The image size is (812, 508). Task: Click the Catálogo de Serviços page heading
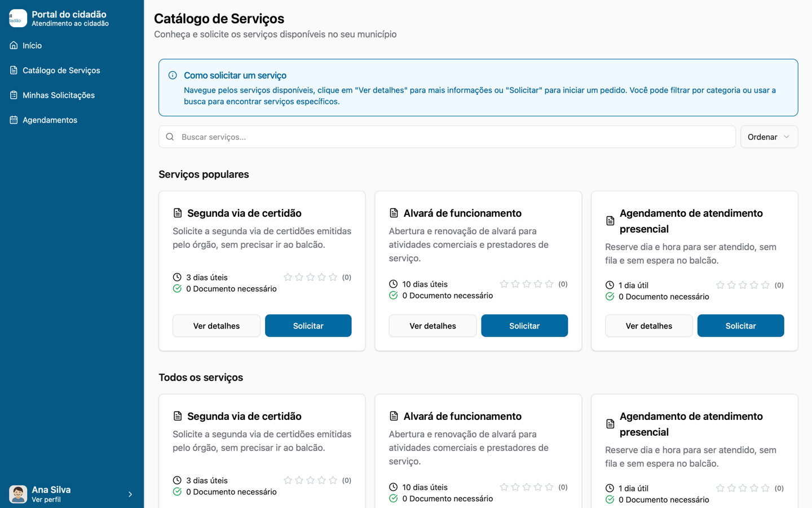(219, 19)
